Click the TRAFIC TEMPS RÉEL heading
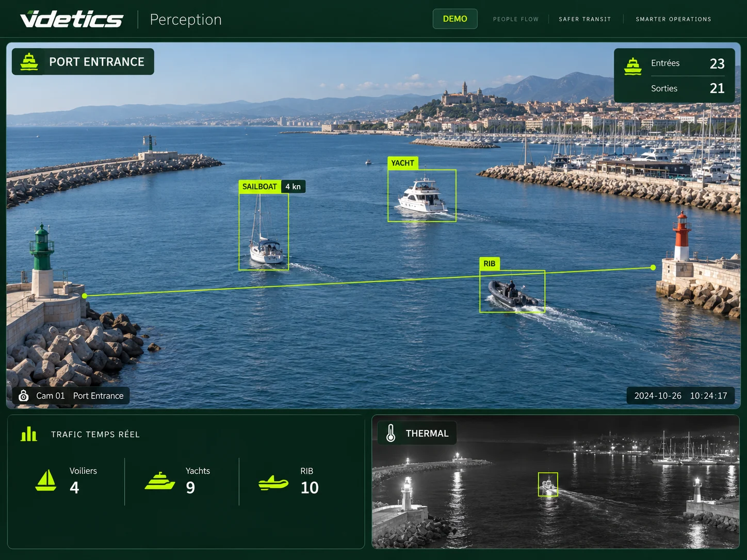Screen dimensions: 747x560 click(95, 434)
